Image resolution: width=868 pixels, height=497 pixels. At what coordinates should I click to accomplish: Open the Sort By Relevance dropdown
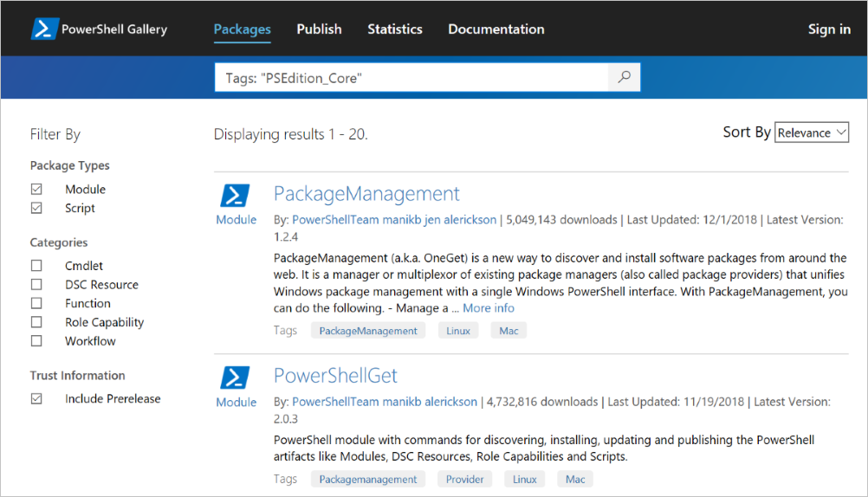coord(812,132)
